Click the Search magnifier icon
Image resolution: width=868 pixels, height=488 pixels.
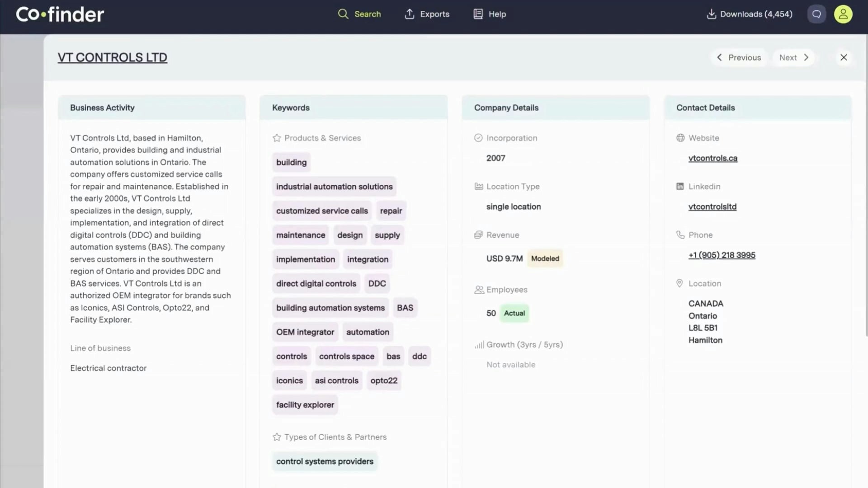343,14
